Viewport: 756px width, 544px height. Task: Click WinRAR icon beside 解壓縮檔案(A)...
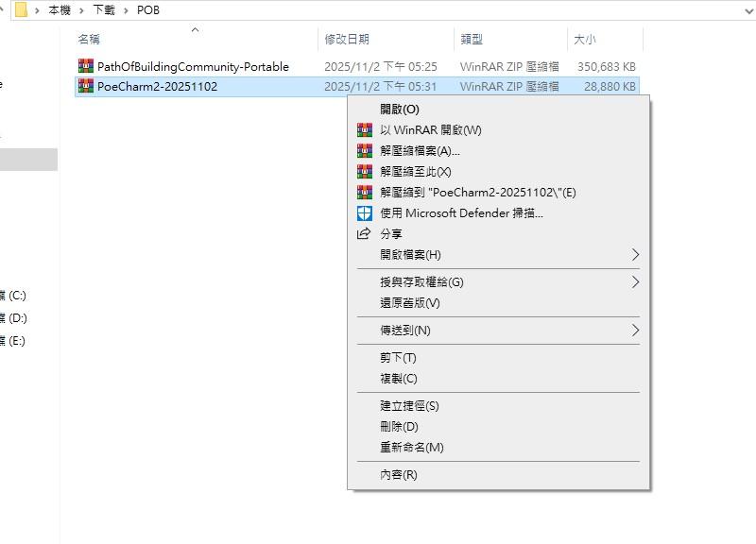click(x=365, y=151)
